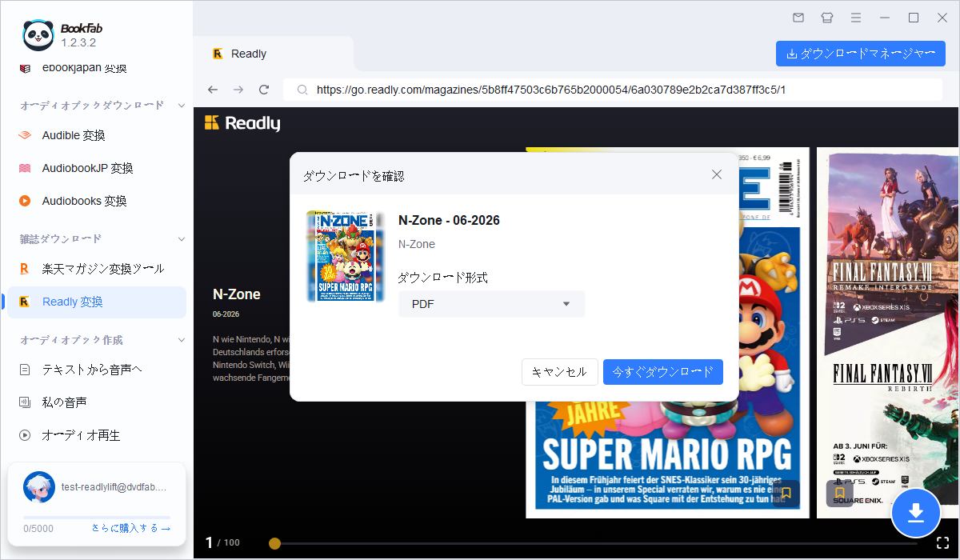
Task: Click the N-Zone - 06-2026 title text
Action: 449,221
